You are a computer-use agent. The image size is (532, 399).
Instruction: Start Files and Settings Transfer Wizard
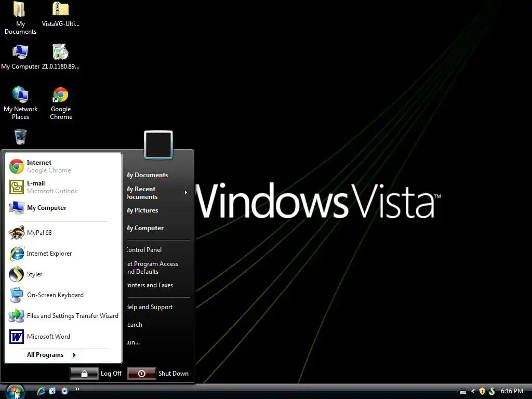tap(63, 315)
